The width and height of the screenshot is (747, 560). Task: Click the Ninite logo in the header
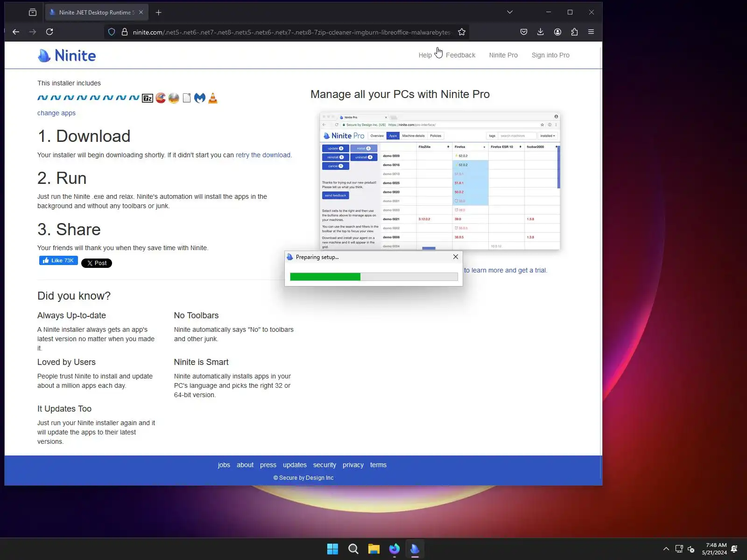tap(67, 56)
